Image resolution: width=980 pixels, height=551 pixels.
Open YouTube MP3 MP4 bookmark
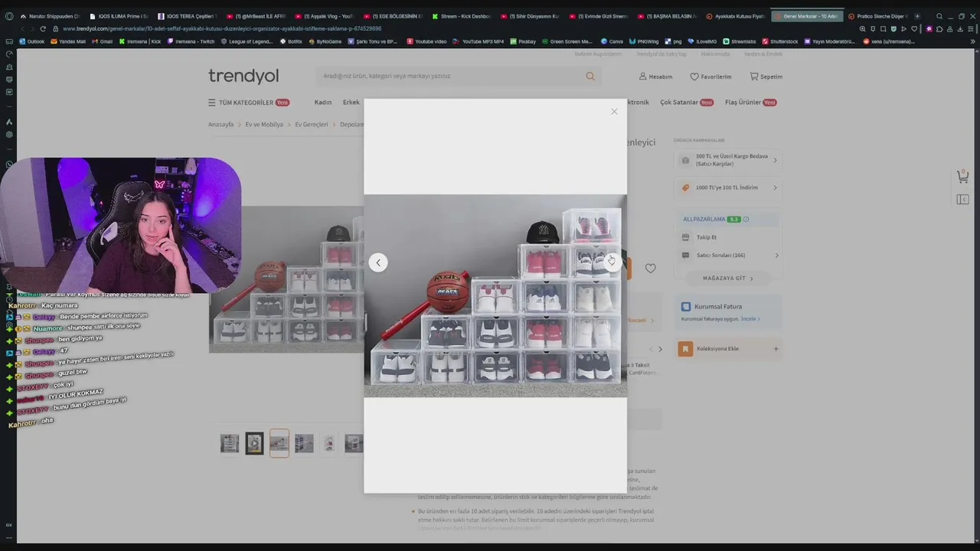point(479,41)
